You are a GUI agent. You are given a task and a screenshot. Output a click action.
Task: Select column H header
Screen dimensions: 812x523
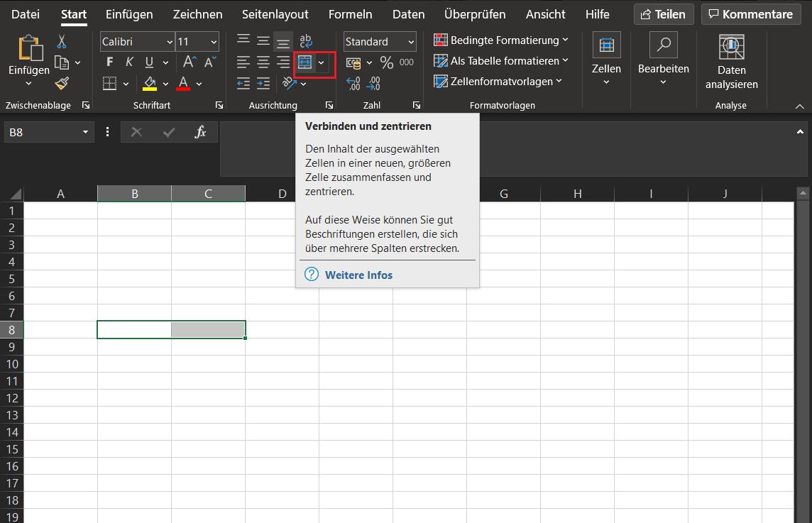pos(577,194)
